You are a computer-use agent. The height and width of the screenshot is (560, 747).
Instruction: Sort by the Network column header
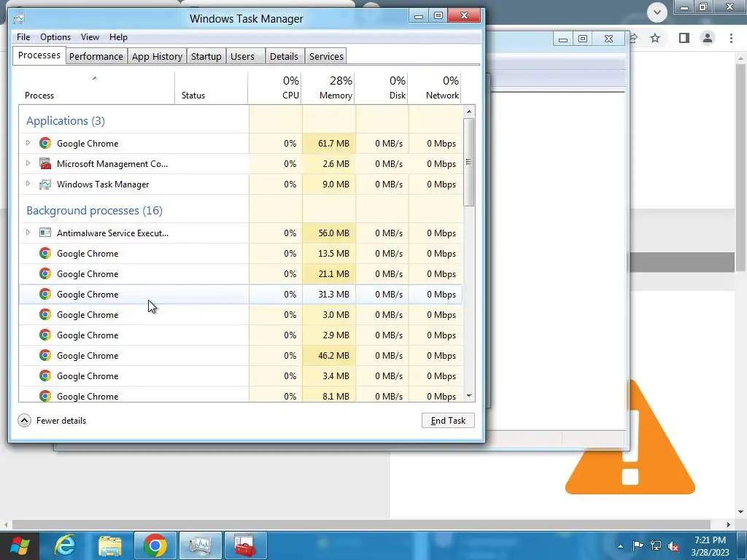pos(435,88)
